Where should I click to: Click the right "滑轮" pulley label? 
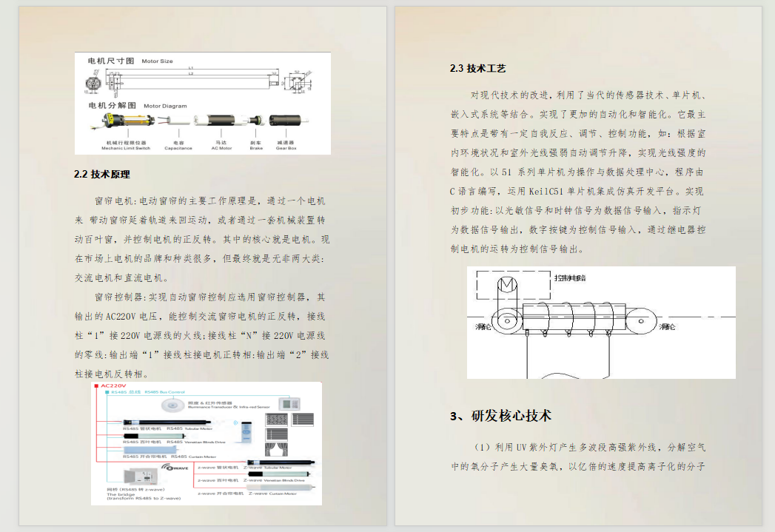coord(667,327)
